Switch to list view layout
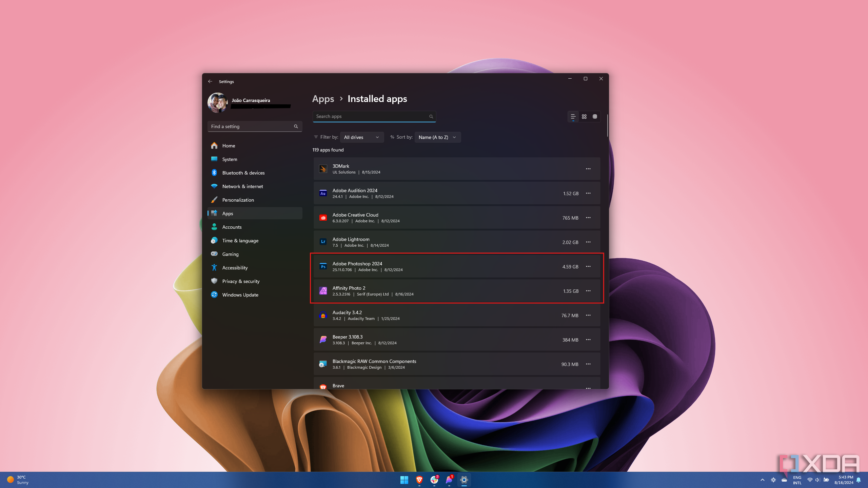This screenshot has width=868, height=488. (x=573, y=116)
